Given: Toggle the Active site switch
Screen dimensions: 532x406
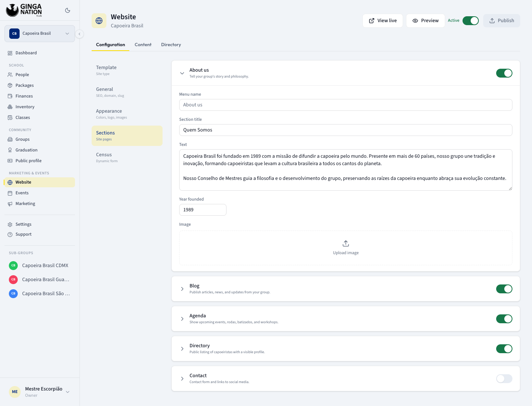Looking at the screenshot, I should tap(471, 21).
